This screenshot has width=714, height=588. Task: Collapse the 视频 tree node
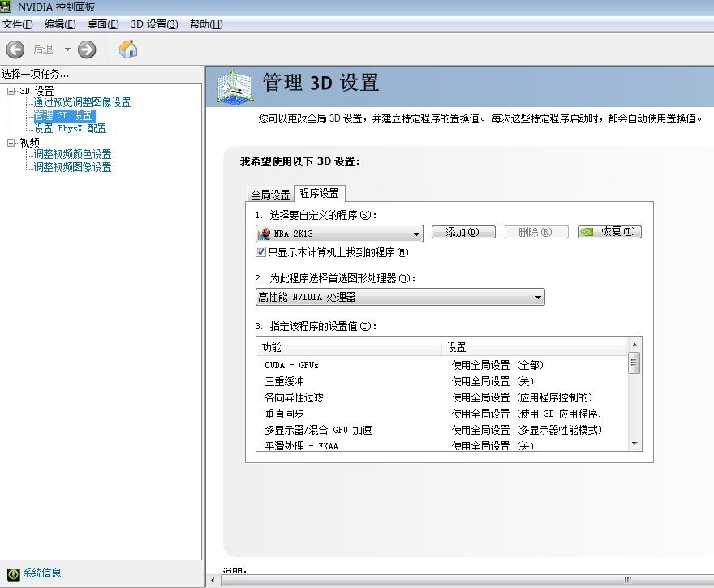click(x=11, y=143)
